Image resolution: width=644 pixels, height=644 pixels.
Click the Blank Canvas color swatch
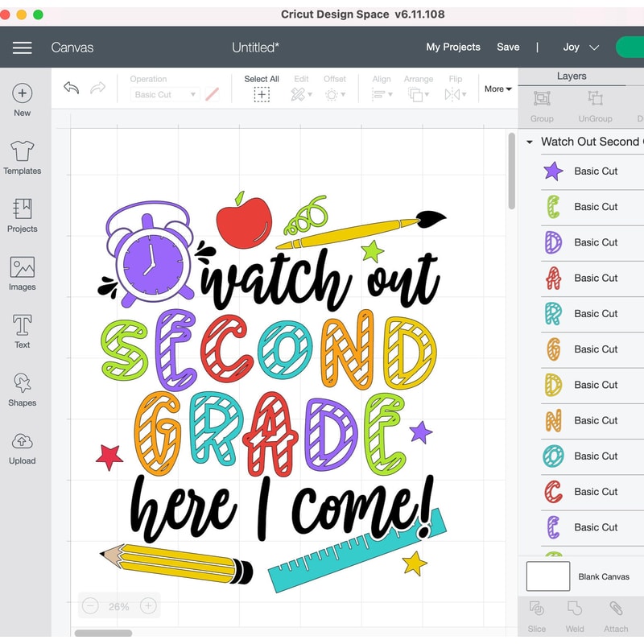[548, 576]
